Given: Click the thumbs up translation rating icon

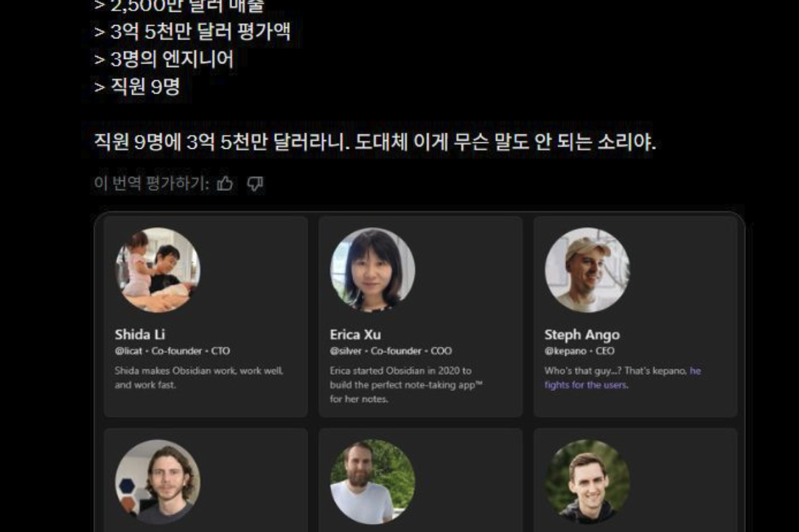Looking at the screenshot, I should 225,183.
